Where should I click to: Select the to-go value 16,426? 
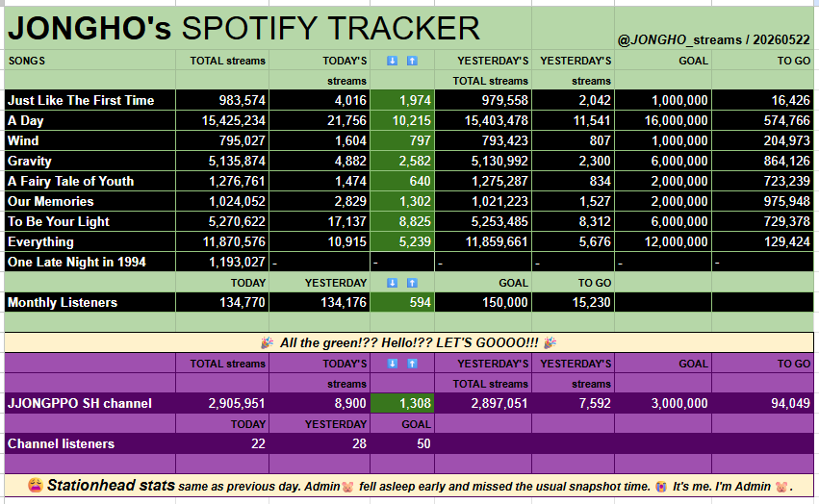point(762,100)
